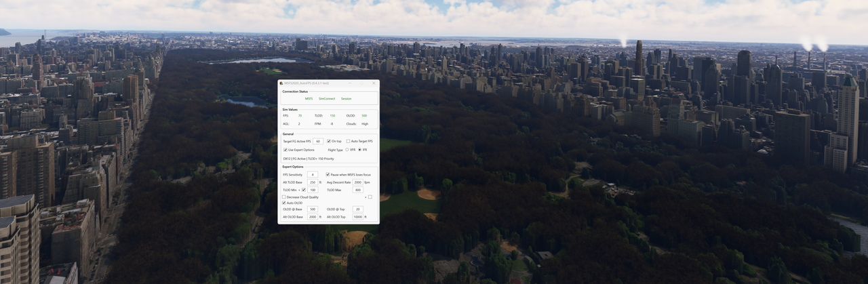This screenshot has width=868, height=284.
Task: Edit the Target FG Active FPS field
Action: tap(317, 141)
